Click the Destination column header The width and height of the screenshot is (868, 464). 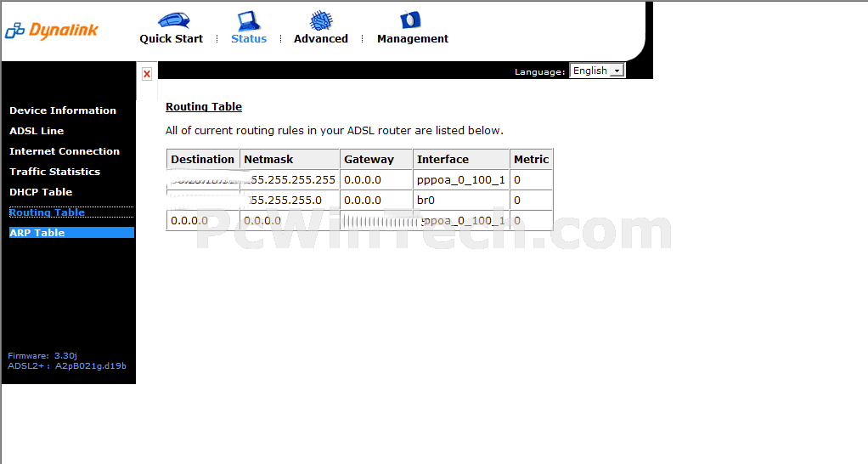pos(202,160)
